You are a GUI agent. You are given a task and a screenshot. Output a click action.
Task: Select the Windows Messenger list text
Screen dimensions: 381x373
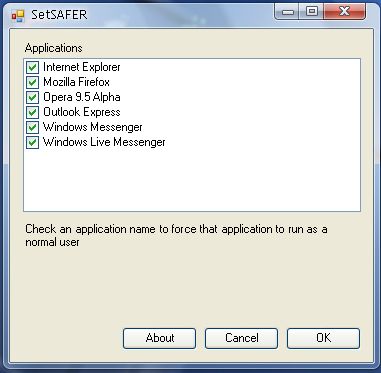pyautogui.click(x=93, y=127)
